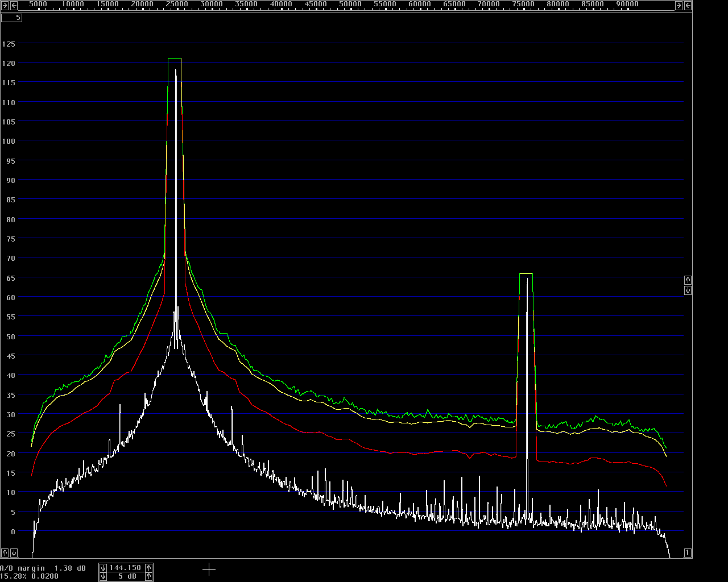The height and width of the screenshot is (582, 728).
Task: Click the right arrow at top-left of frequency scale
Action: (x=5, y=5)
